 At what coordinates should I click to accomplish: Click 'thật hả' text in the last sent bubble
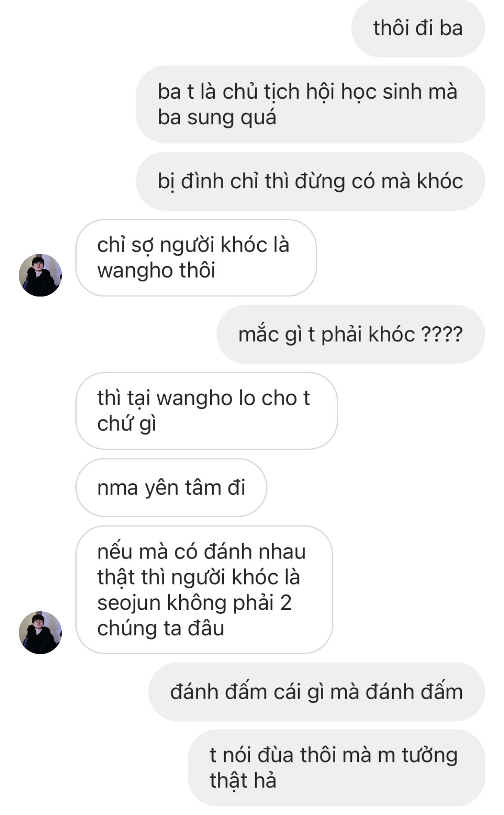243,781
